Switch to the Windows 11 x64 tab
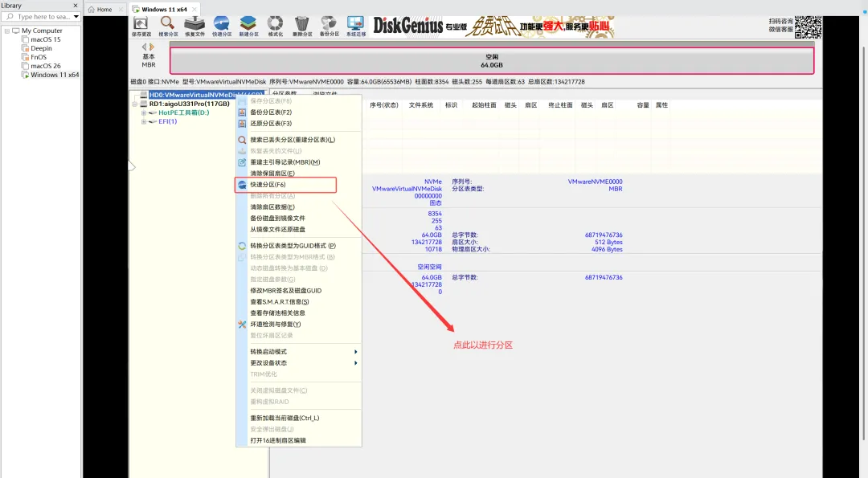This screenshot has height=478, width=868. pyautogui.click(x=164, y=10)
